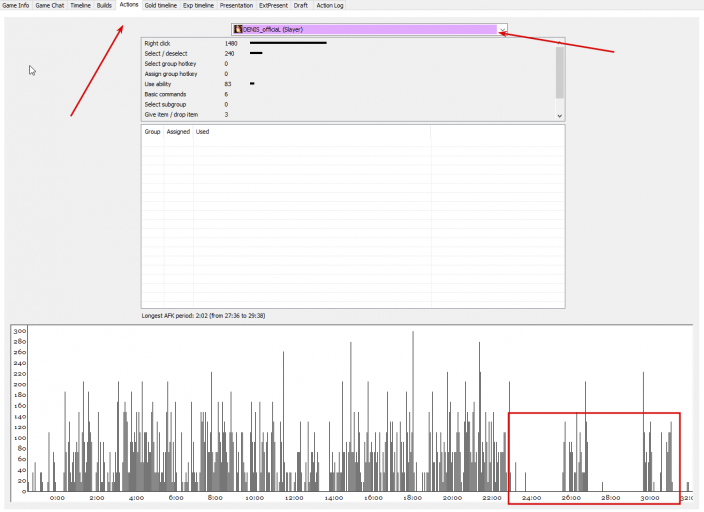Screen dimensions: 704x512
Task: Click the Longest AFK period text
Action: [203, 316]
